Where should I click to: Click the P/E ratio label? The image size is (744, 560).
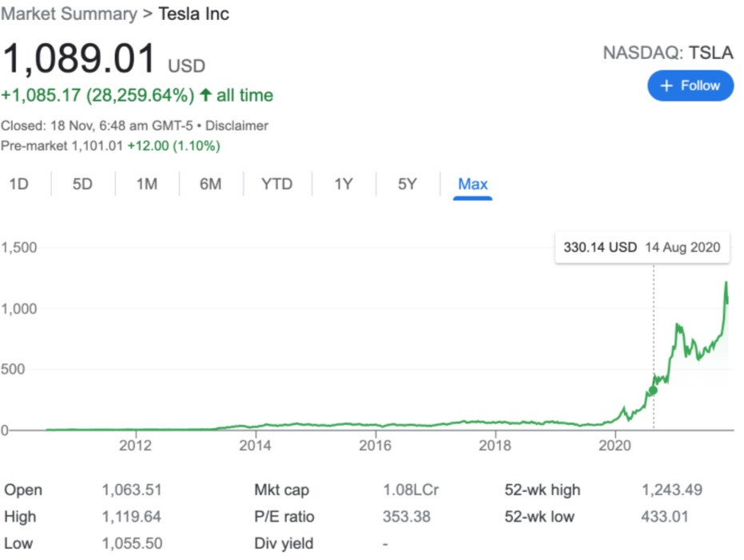(284, 516)
